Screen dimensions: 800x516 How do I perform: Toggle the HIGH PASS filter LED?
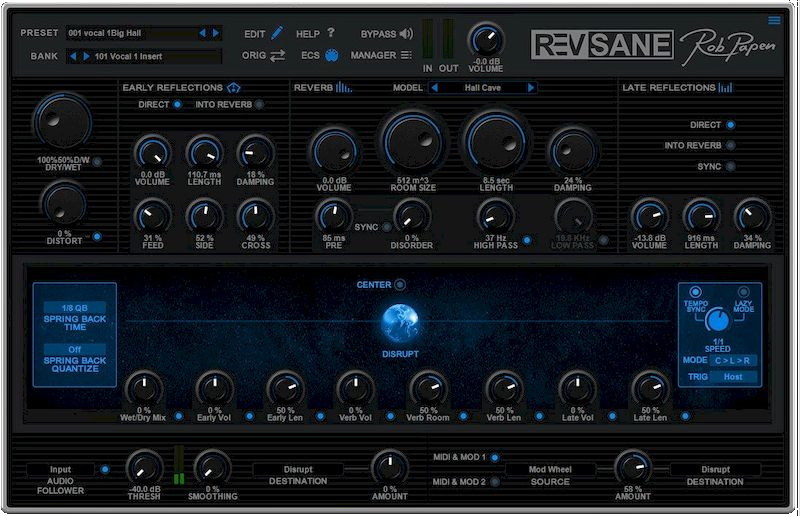(x=527, y=239)
